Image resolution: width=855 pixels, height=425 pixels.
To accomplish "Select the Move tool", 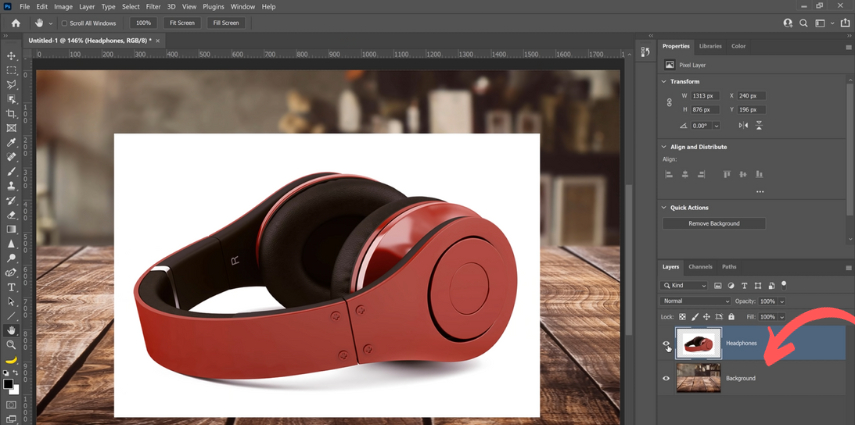I will [x=12, y=56].
